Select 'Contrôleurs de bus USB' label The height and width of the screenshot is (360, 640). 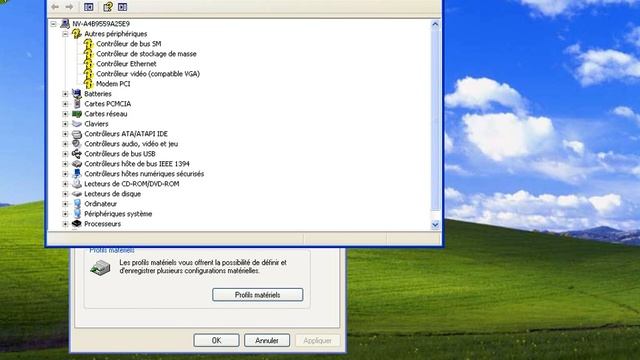(x=120, y=154)
